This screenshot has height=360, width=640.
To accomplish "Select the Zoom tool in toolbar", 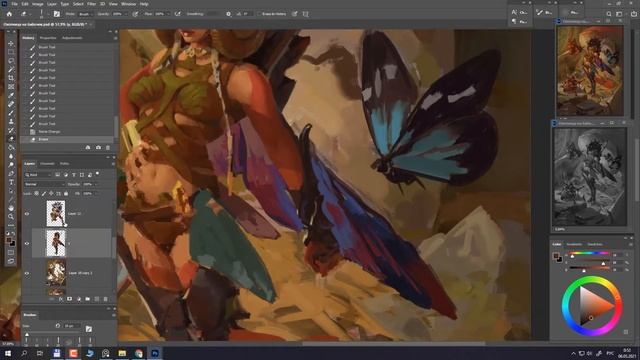I will pyautogui.click(x=11, y=217).
